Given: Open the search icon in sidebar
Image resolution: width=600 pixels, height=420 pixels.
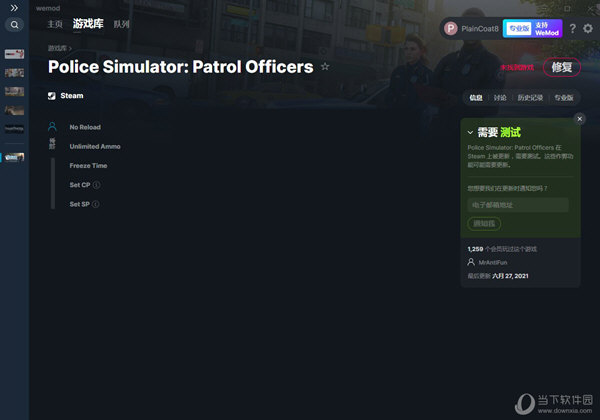Looking at the screenshot, I should 15,25.
